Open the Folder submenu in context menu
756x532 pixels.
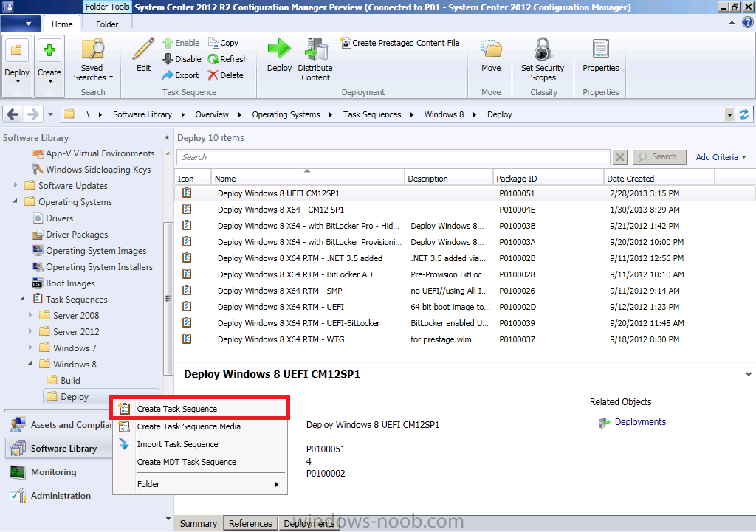[x=201, y=484]
